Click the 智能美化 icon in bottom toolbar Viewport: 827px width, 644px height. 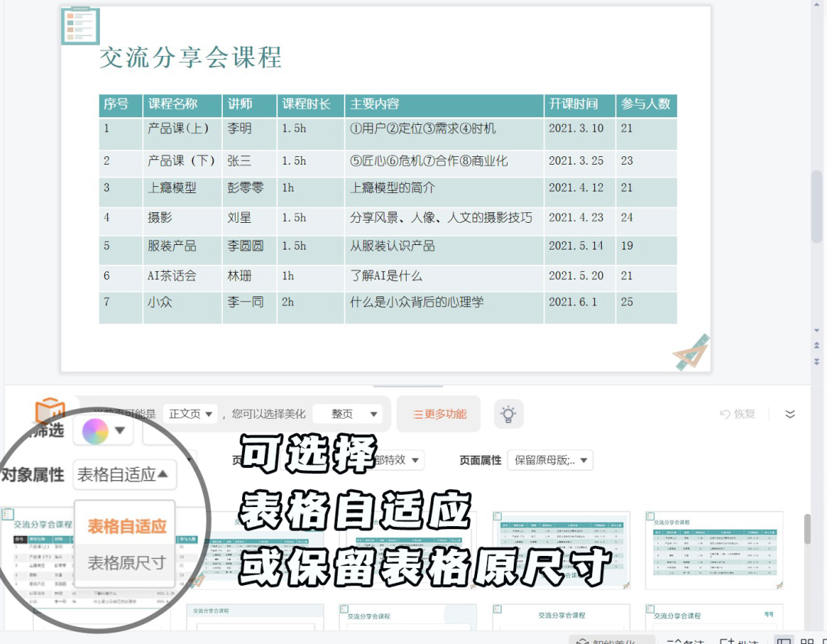tap(583, 641)
